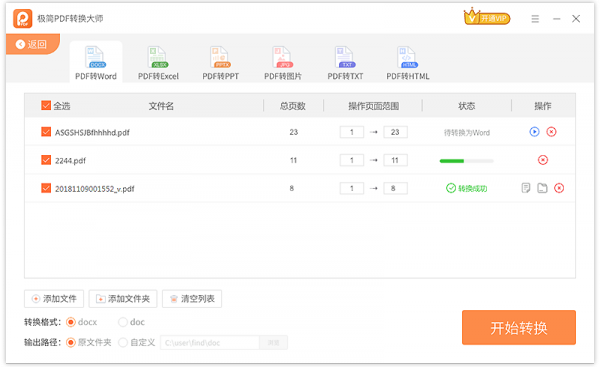
Task: Click the 清空列表 button
Action: tap(192, 298)
